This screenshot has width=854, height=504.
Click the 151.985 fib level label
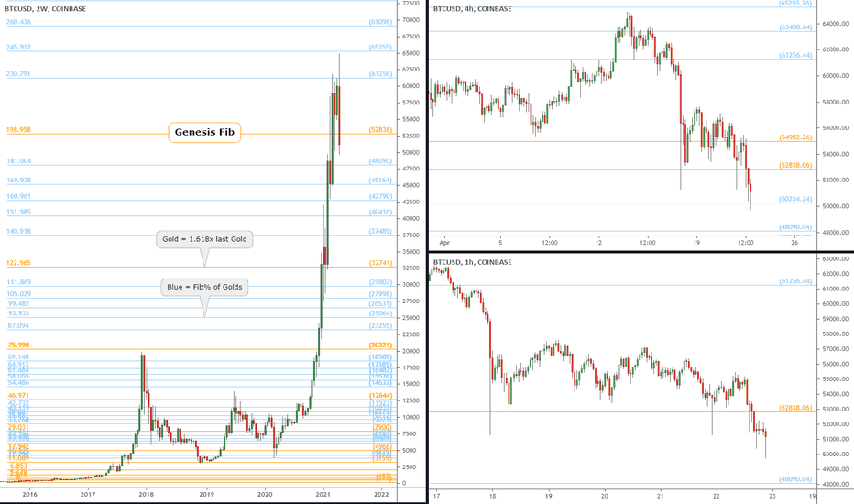[x=18, y=212]
